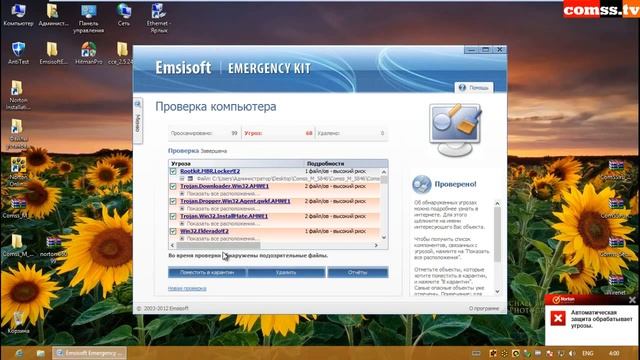Open the Компьютер desktop icon
Viewport: 640px width, 360px height.
coord(18,14)
